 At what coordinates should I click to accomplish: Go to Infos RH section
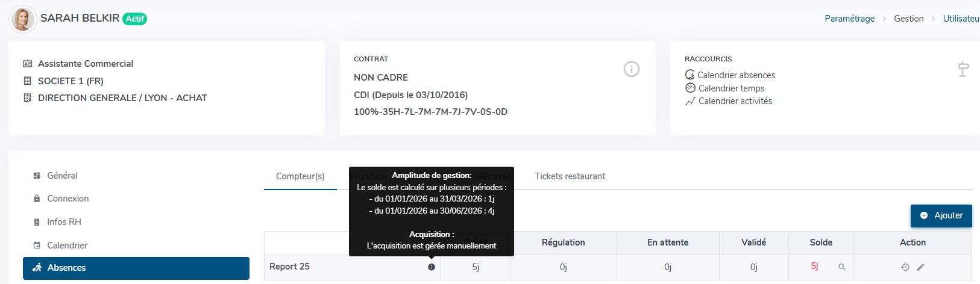tap(64, 222)
